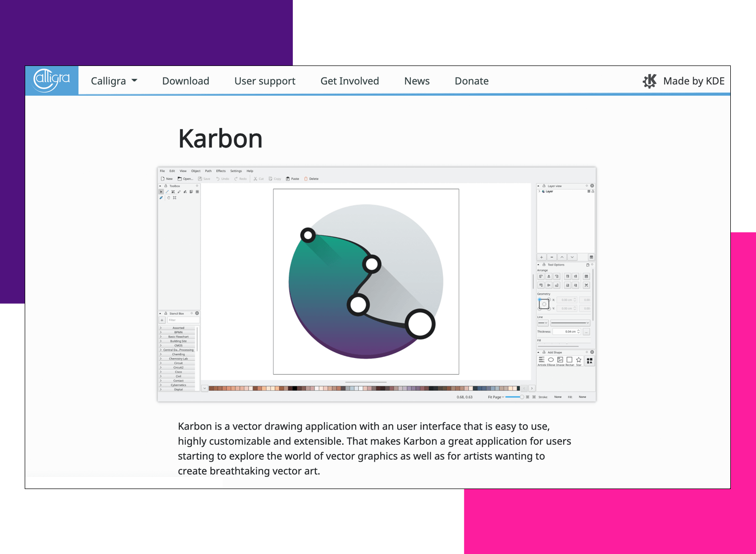Image resolution: width=756 pixels, height=554 pixels.
Task: Click the Stencil Box add button
Action: [162, 320]
